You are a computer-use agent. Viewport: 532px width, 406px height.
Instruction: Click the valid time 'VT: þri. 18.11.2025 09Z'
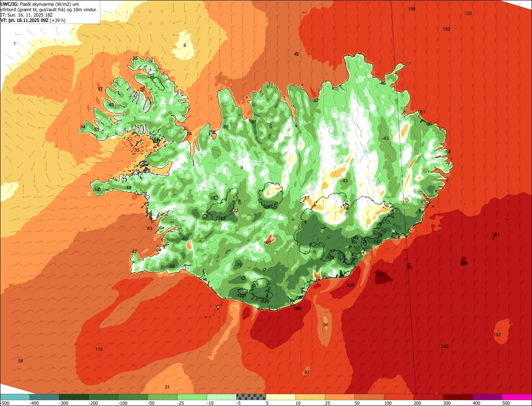[x=25, y=20]
